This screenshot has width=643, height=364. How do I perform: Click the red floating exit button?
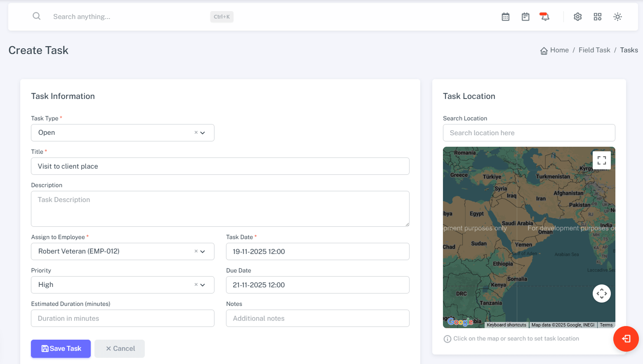(626, 339)
